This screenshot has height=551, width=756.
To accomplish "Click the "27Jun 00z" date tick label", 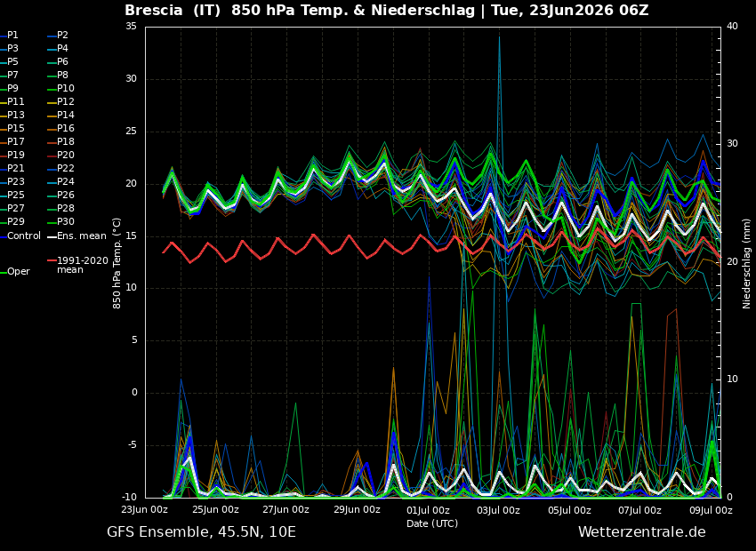I will [286, 510].
